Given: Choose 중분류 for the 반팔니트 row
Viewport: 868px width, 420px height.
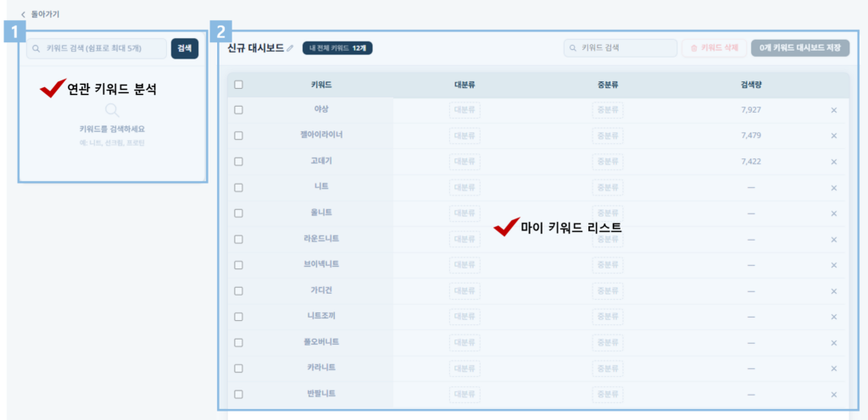Looking at the screenshot, I should [607, 395].
